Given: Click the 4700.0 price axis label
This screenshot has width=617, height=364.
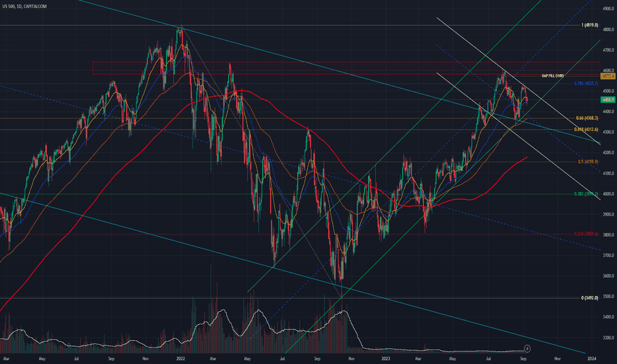Looking at the screenshot, I should coord(608,50).
